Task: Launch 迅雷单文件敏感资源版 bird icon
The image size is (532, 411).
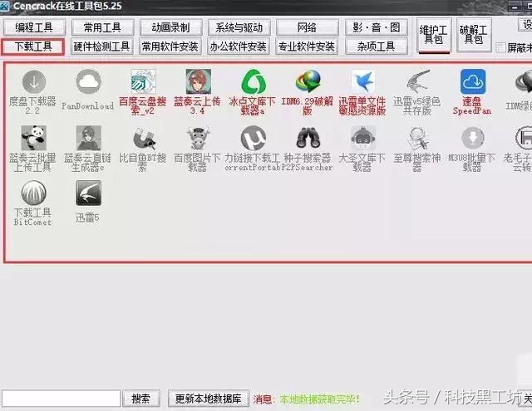Action: click(x=363, y=81)
